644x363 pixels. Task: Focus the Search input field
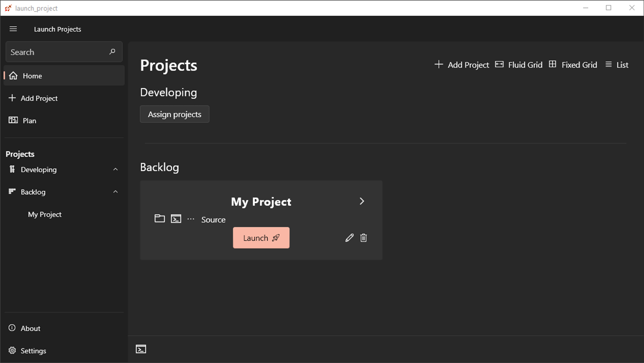tap(55, 52)
